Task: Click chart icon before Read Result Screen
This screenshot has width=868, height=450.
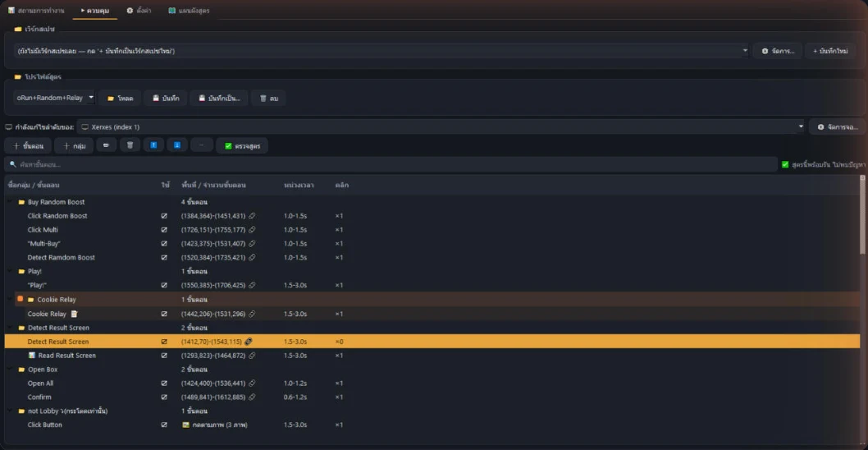Action: click(31, 356)
